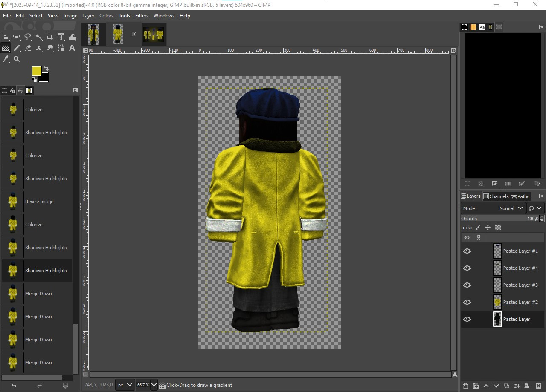Delete the selected layer

tap(538, 386)
